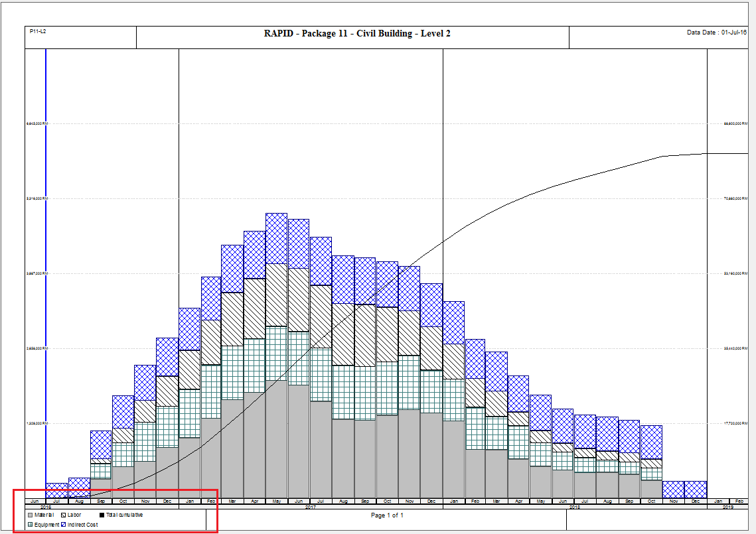Select the 2017 year label on timeline
The height and width of the screenshot is (534, 756).
[310, 507]
